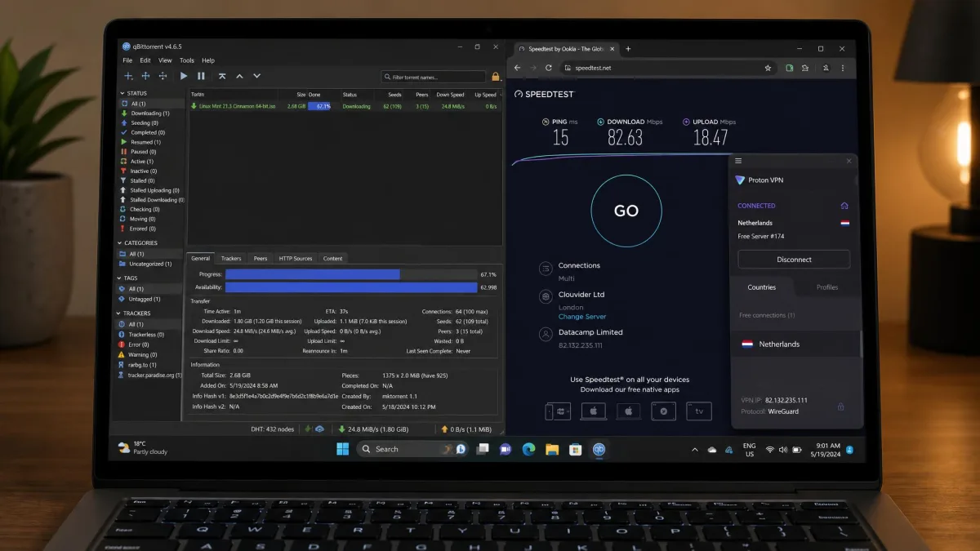
Task: Move torrent up in queue arrow
Action: point(239,76)
